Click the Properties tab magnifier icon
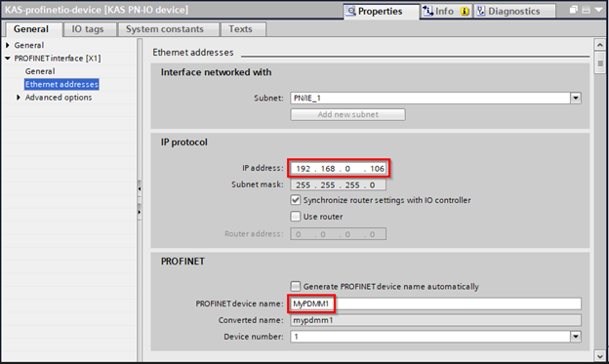609x364 pixels. (350, 11)
